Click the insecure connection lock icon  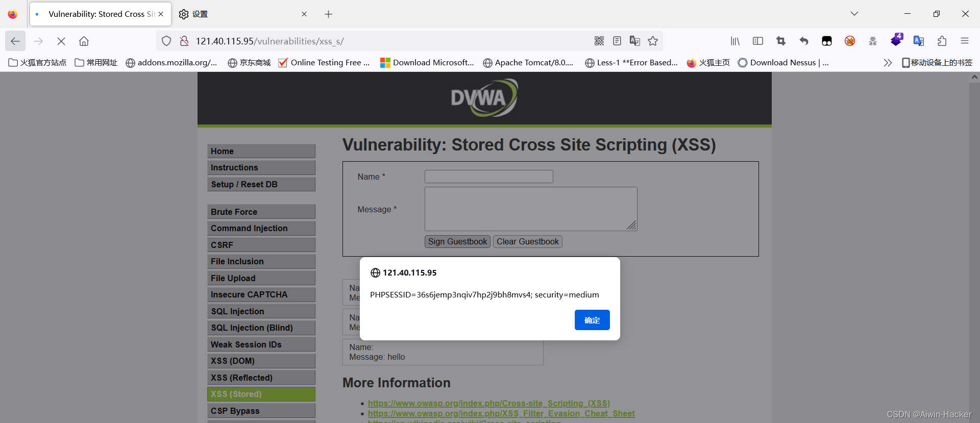(184, 41)
